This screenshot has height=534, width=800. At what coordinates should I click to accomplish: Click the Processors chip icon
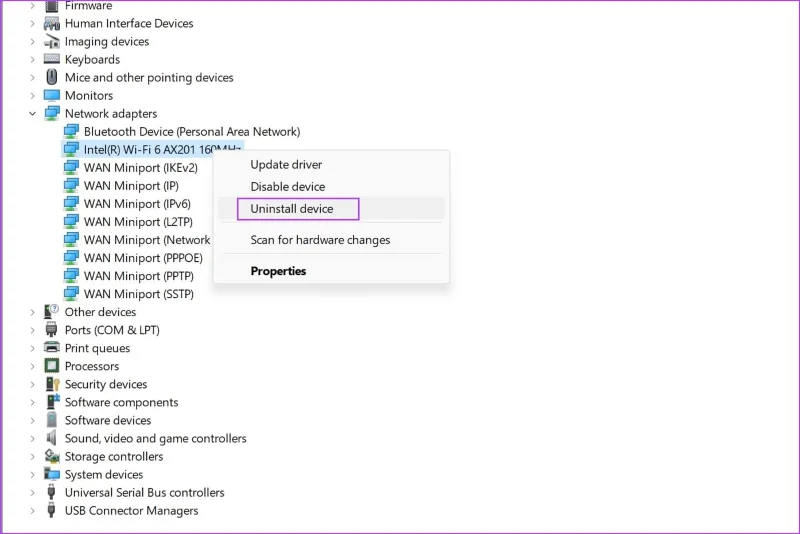(x=52, y=366)
